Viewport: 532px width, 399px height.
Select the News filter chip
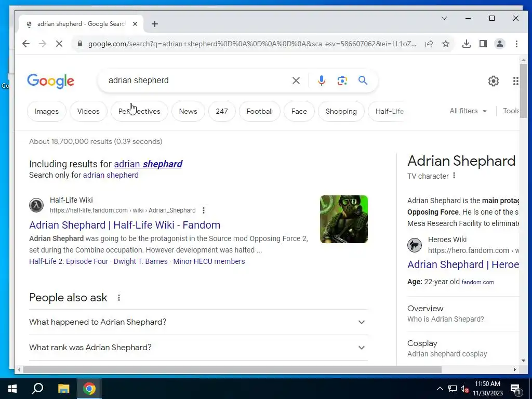(x=188, y=111)
